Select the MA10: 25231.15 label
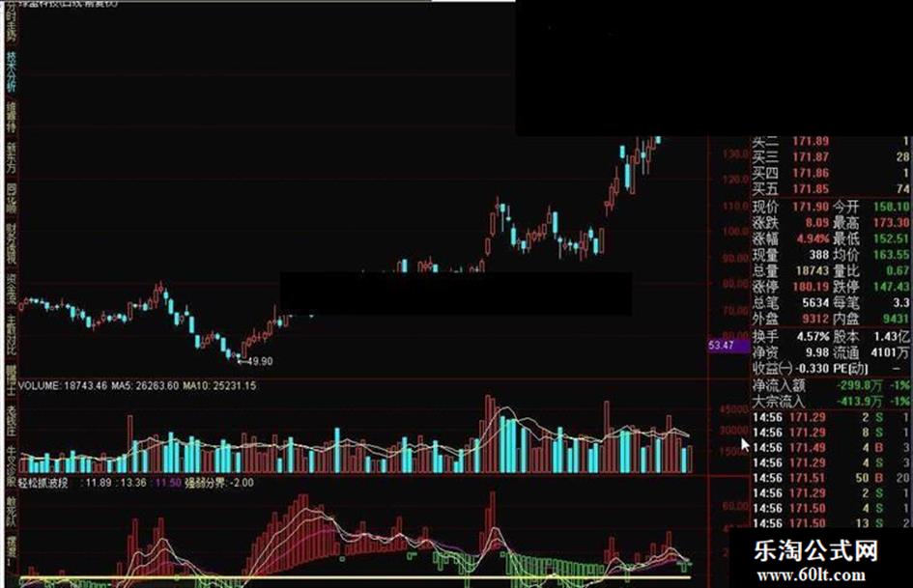This screenshot has height=588, width=913. [219, 385]
